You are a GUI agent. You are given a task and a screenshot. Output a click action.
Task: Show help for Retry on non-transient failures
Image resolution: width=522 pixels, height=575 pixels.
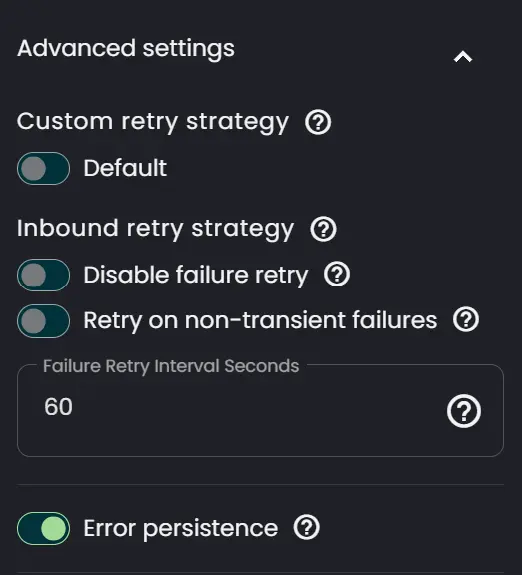point(466,319)
